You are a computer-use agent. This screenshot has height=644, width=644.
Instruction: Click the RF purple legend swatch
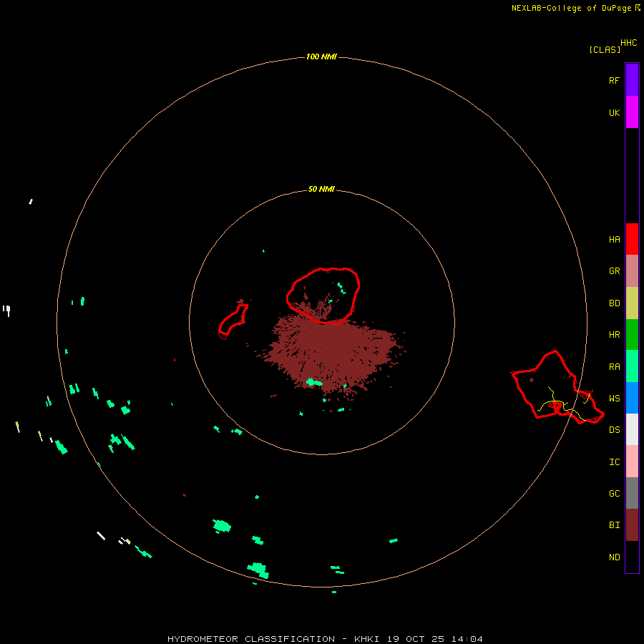[632, 80]
